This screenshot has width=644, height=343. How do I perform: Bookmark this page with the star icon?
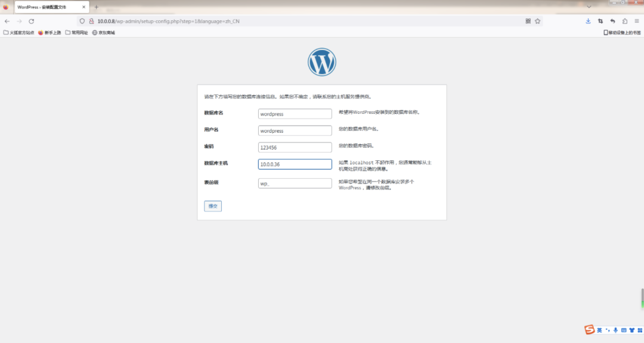point(537,21)
